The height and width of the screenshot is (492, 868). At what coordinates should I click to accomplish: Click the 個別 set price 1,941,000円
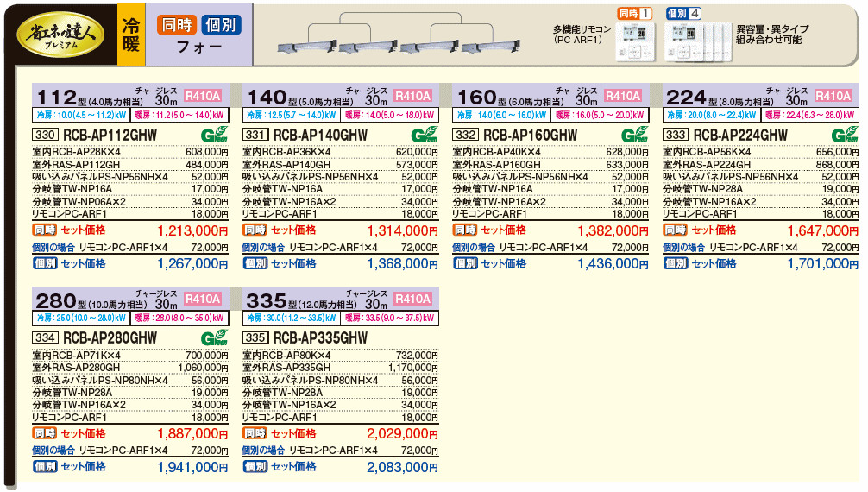click(x=192, y=467)
